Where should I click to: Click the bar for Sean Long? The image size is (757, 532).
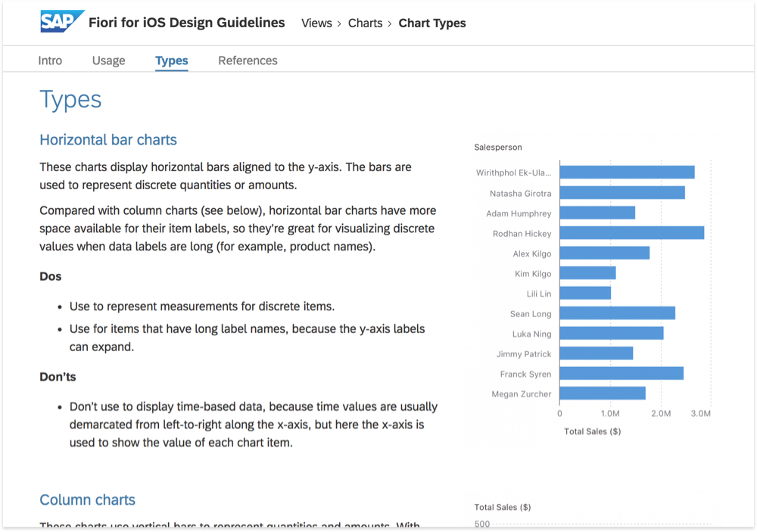(618, 313)
